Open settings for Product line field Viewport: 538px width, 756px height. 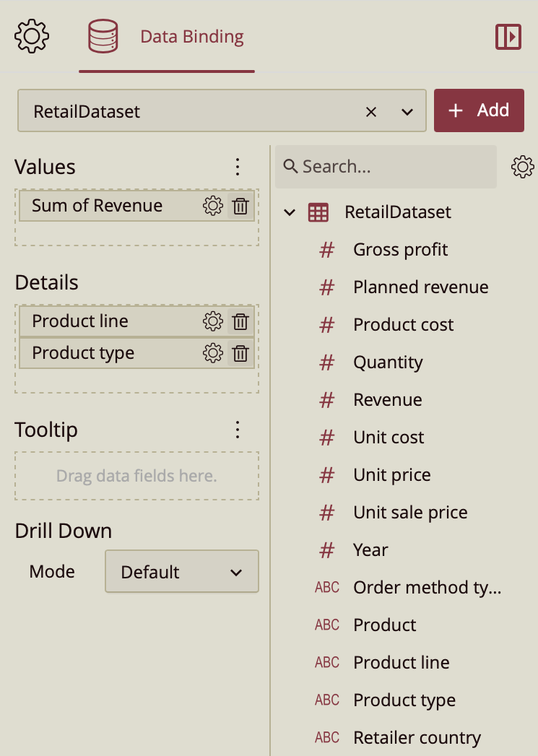(212, 322)
